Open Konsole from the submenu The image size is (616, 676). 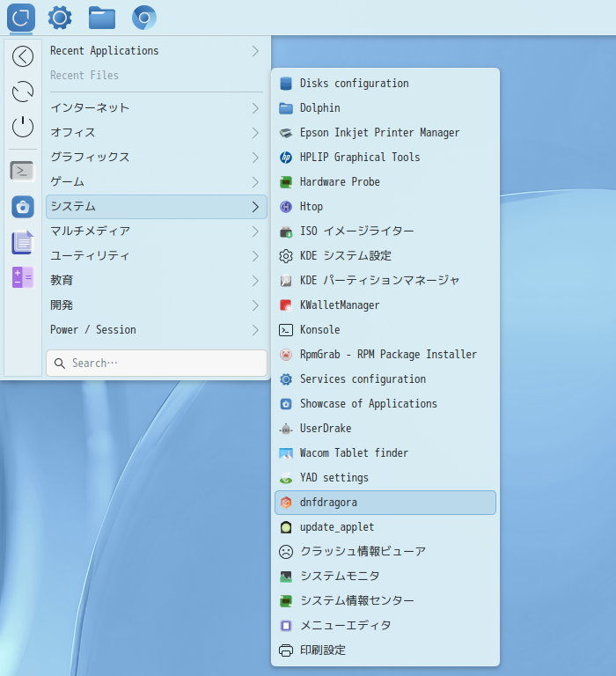pos(385,330)
